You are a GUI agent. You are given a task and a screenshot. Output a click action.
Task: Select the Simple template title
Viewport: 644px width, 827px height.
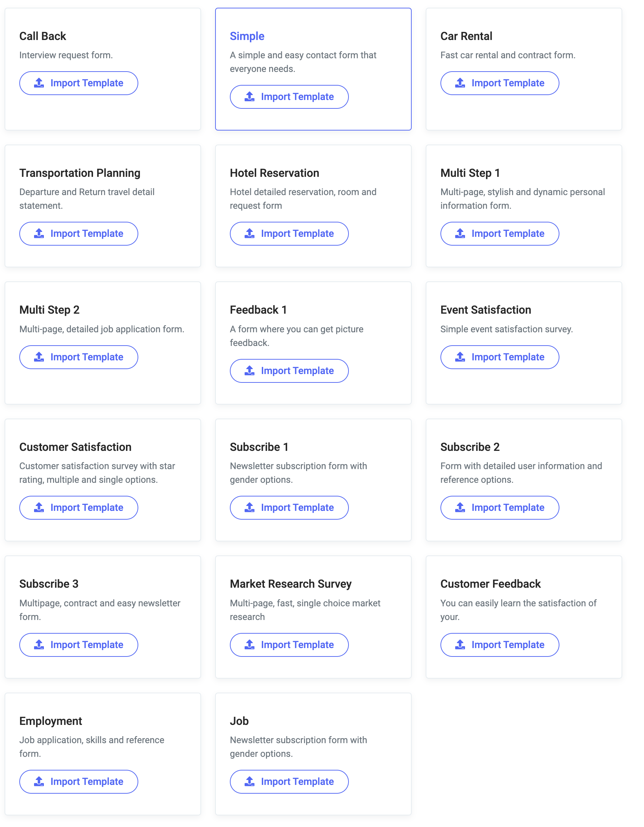click(247, 36)
